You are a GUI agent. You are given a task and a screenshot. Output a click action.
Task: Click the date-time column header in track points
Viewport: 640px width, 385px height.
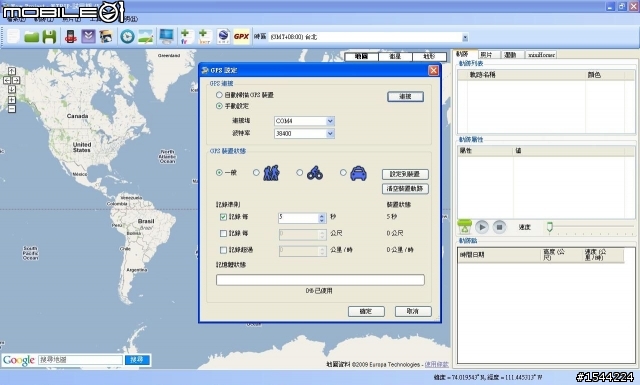[499, 255]
